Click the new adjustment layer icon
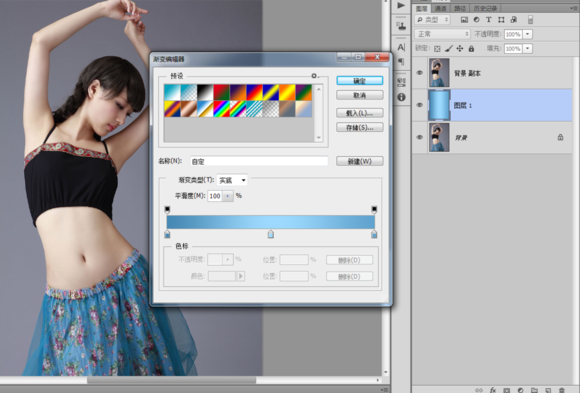580x393 pixels. [520, 390]
